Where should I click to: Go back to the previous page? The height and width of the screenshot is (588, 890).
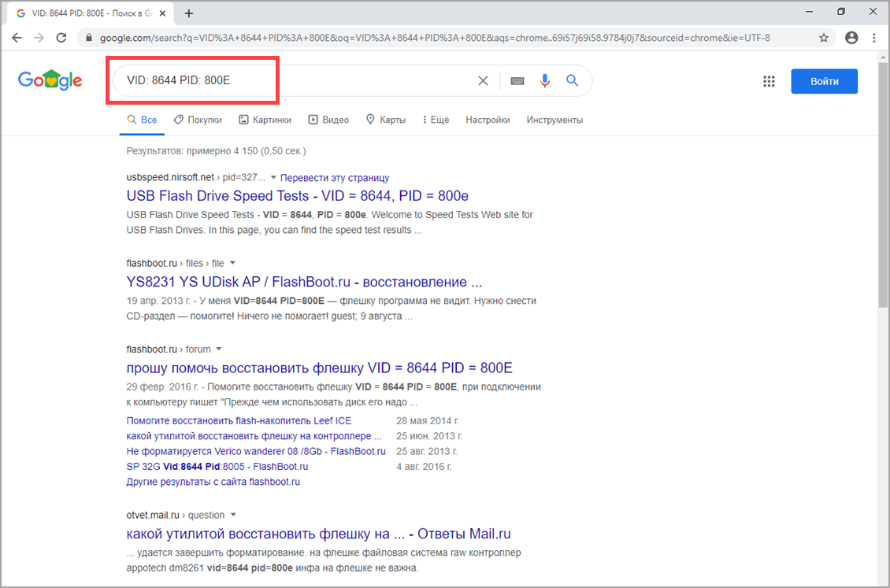(17, 38)
